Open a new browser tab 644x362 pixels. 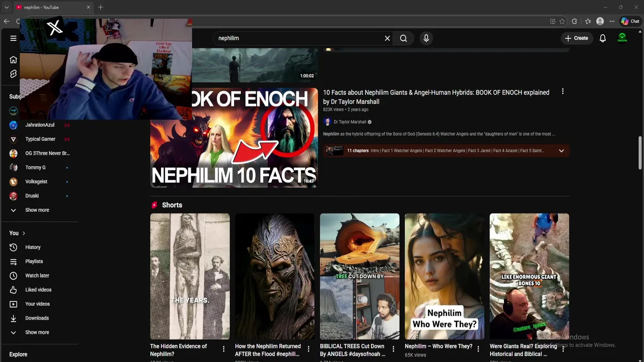101,7
